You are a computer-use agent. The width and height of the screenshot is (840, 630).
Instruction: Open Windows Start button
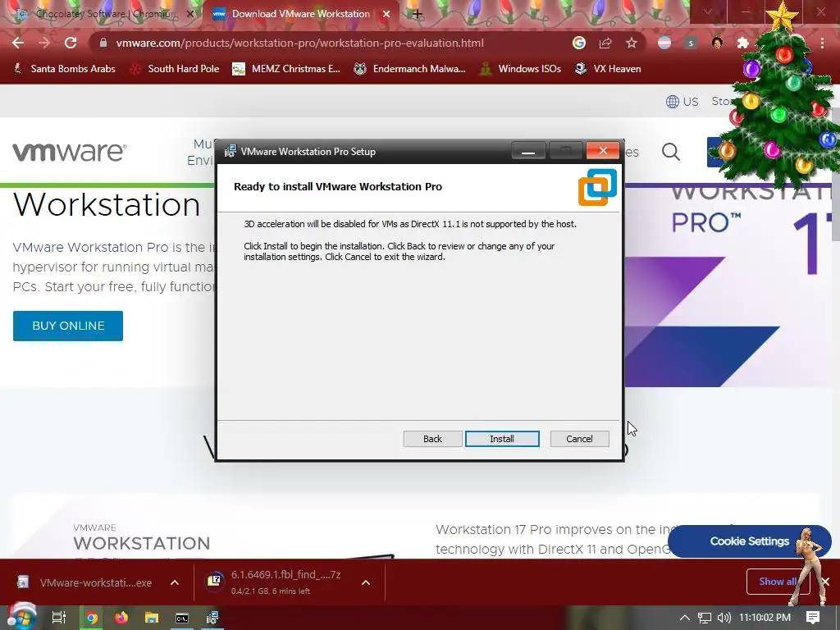[x=21, y=617]
